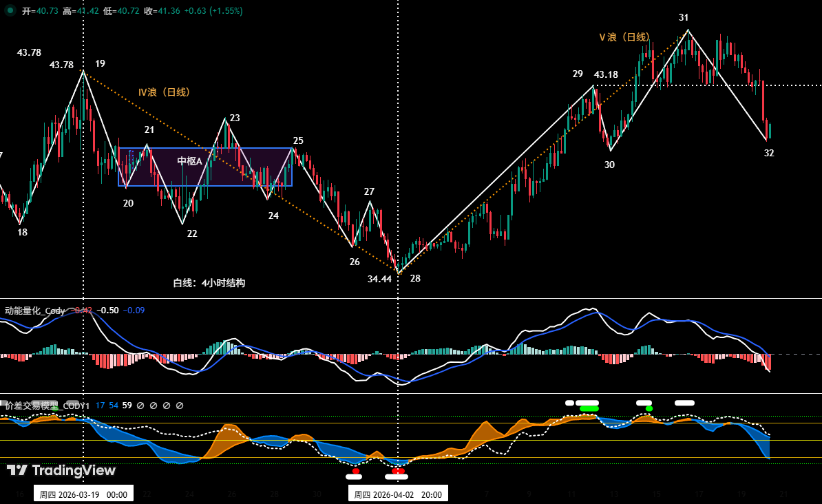Click the 2026-03-19 00:00 date label
Screen dimensions: 822x504
tap(83, 494)
